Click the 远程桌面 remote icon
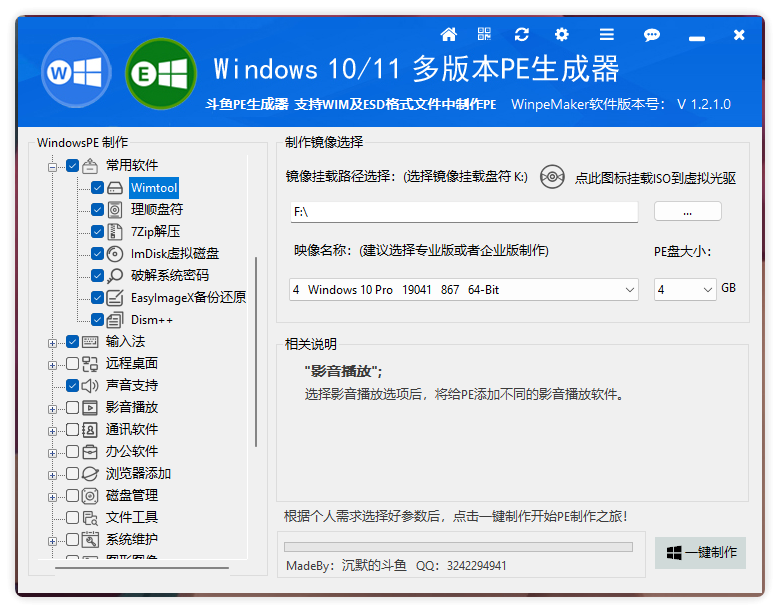Viewport: 780px width, 612px height. 90,364
